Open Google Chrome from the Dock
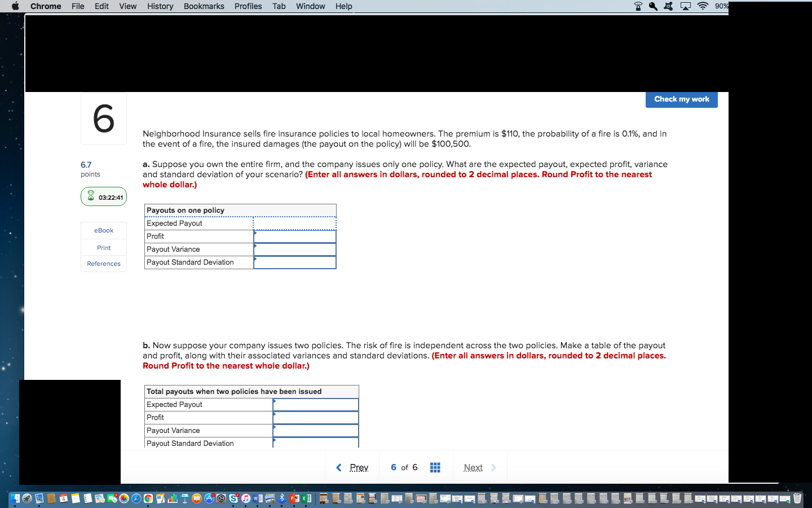The height and width of the screenshot is (508, 812). click(149, 498)
